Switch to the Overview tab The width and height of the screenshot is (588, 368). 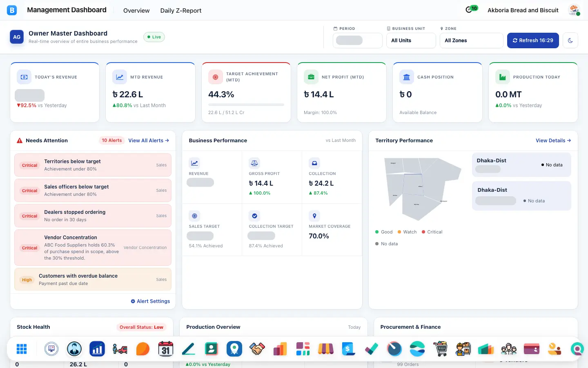pos(136,11)
